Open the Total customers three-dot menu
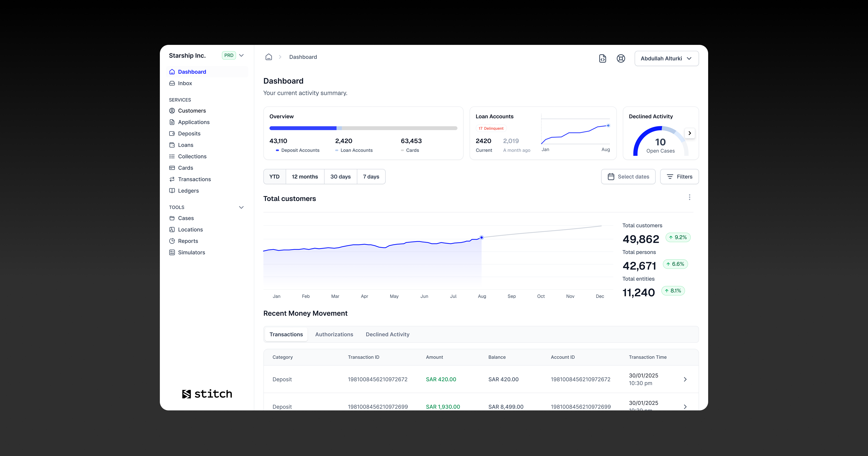This screenshot has height=456, width=868. (689, 197)
